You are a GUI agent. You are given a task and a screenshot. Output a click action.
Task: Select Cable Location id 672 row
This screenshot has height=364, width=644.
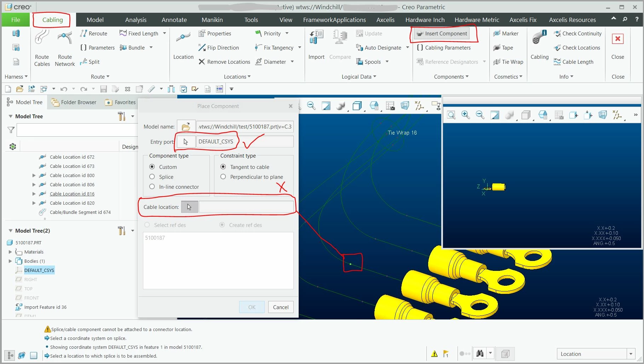pyautogui.click(x=72, y=157)
